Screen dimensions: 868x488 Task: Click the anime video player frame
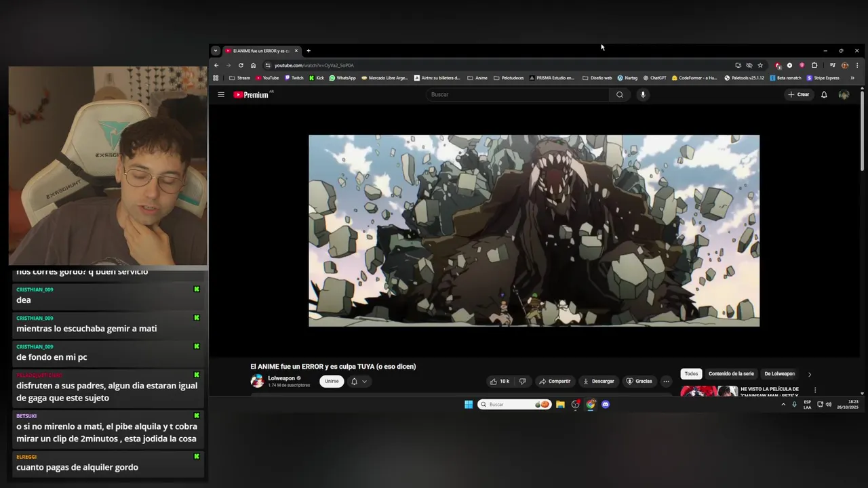coord(534,230)
